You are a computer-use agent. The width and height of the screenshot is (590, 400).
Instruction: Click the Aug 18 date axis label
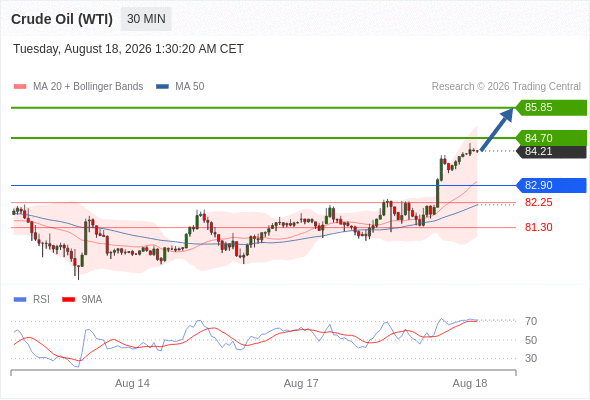pos(470,383)
